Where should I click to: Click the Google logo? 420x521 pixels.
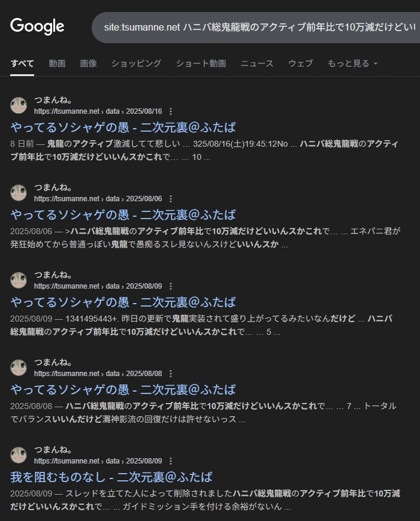[x=37, y=26]
